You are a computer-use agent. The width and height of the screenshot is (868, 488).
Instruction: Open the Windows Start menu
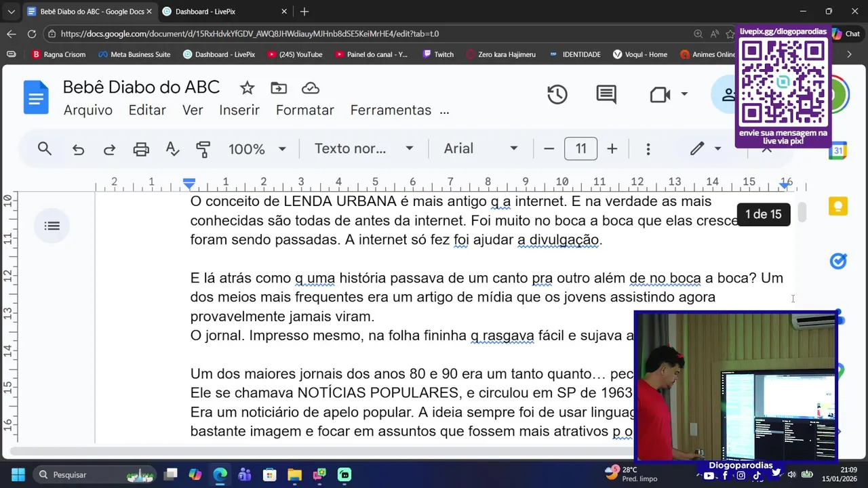[x=18, y=474]
